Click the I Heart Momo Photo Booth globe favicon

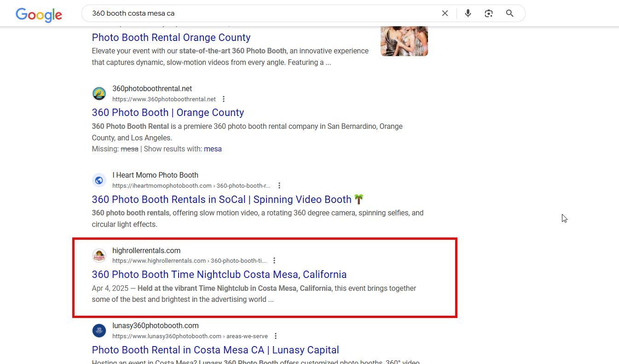pyautogui.click(x=99, y=180)
